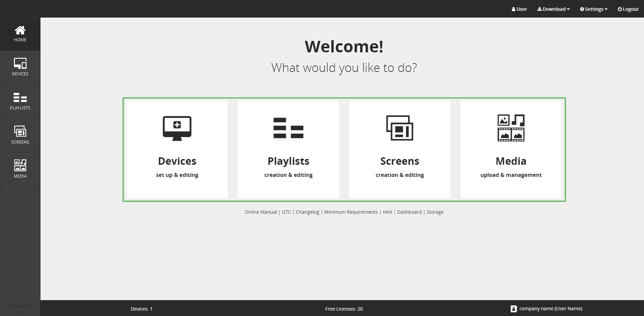Open Playlists in the sidebar
The image size is (644, 316).
click(x=20, y=102)
